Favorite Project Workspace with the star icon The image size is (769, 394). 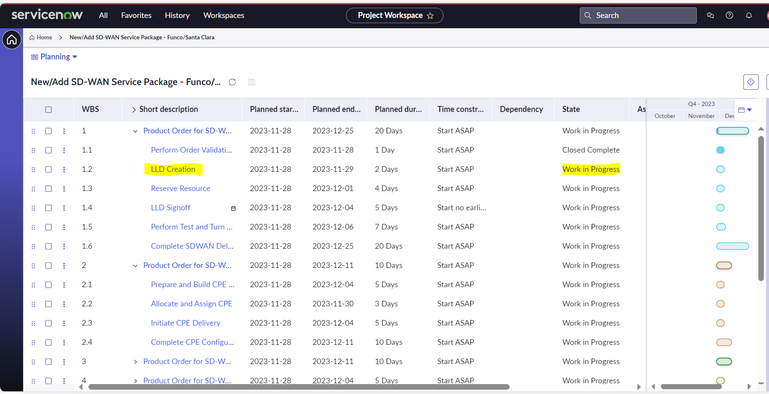coord(431,16)
